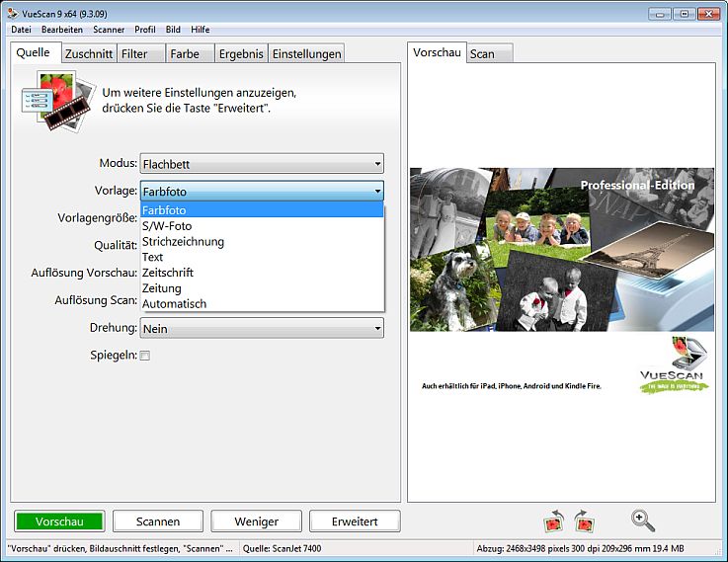The height and width of the screenshot is (562, 728).
Task: Switch to the Einstellungen tab
Action: click(x=306, y=54)
